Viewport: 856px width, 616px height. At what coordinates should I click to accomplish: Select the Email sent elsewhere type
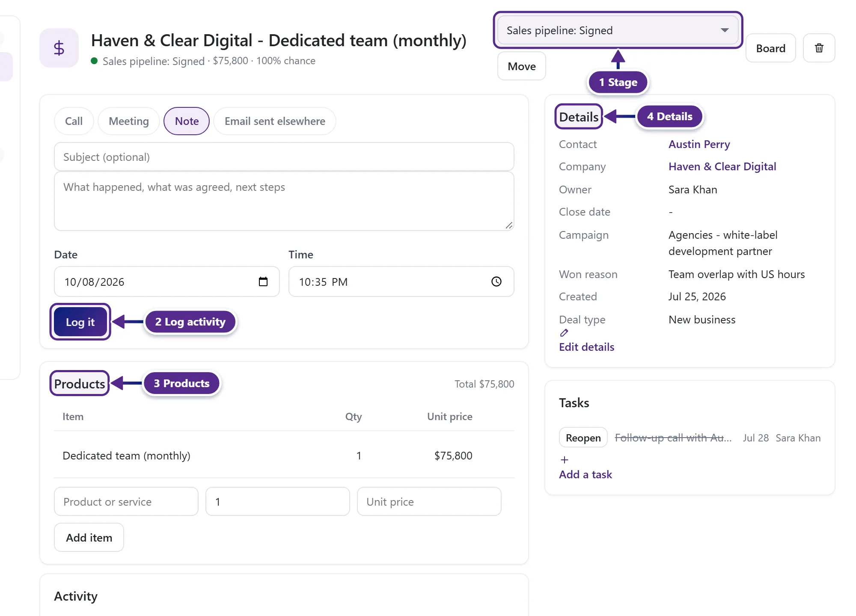coord(275,121)
